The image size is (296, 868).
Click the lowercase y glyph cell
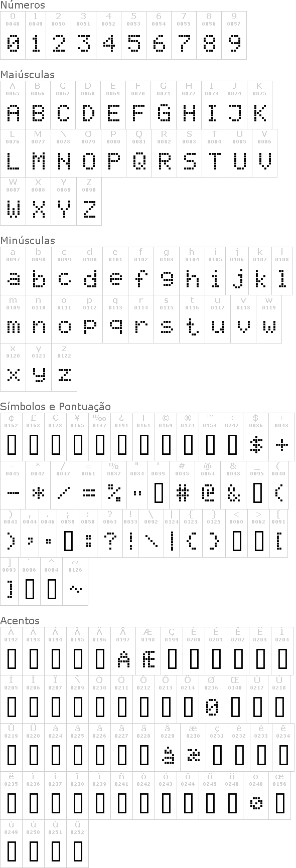click(x=39, y=367)
